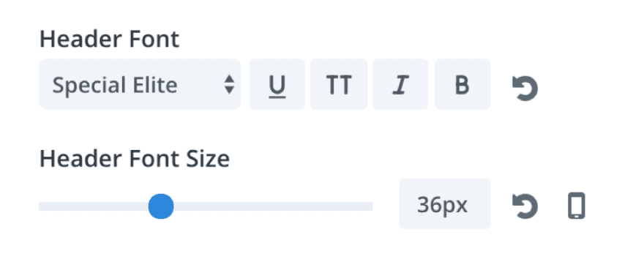Click the up arrow in font selector

click(x=229, y=79)
